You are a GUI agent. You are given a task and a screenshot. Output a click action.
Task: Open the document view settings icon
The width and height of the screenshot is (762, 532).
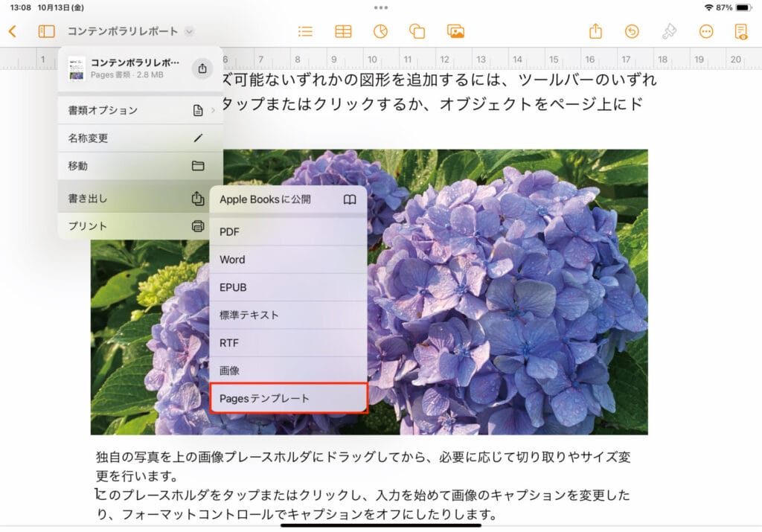pos(740,31)
